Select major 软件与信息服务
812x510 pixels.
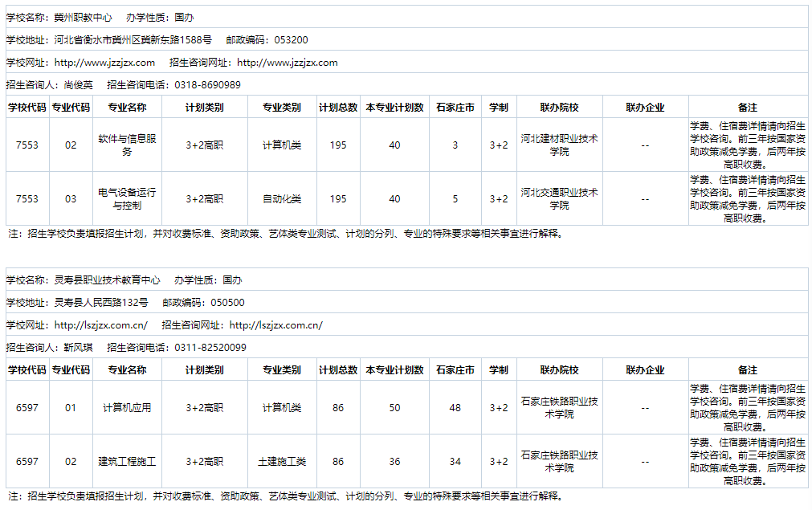126,145
